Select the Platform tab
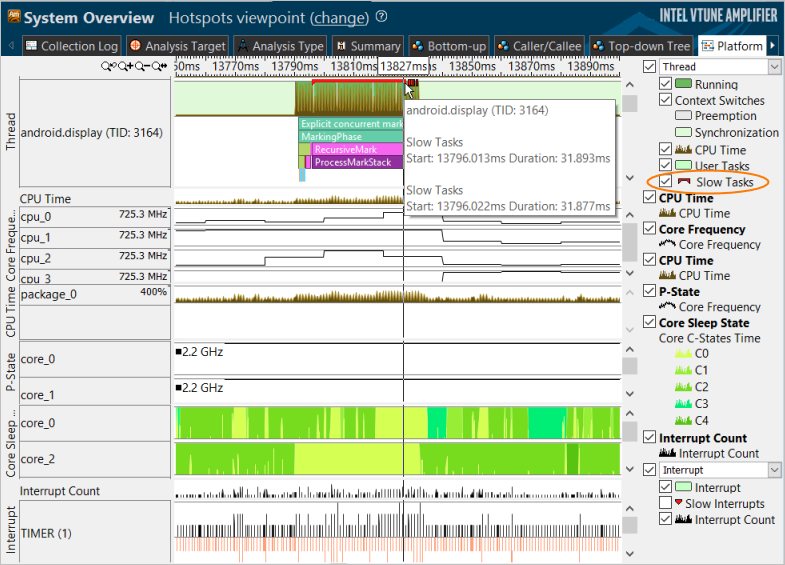The image size is (785, 565). 732,46
